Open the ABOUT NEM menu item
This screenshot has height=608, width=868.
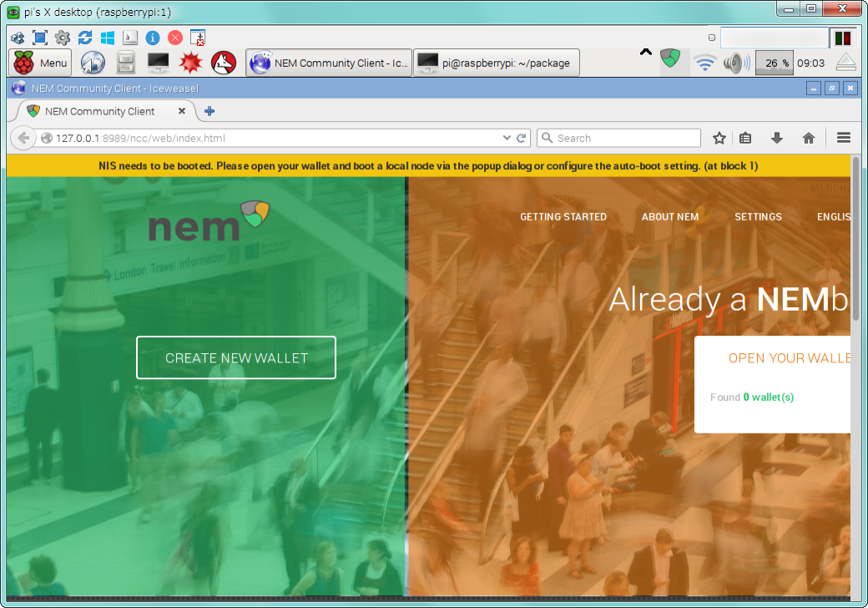click(x=670, y=217)
